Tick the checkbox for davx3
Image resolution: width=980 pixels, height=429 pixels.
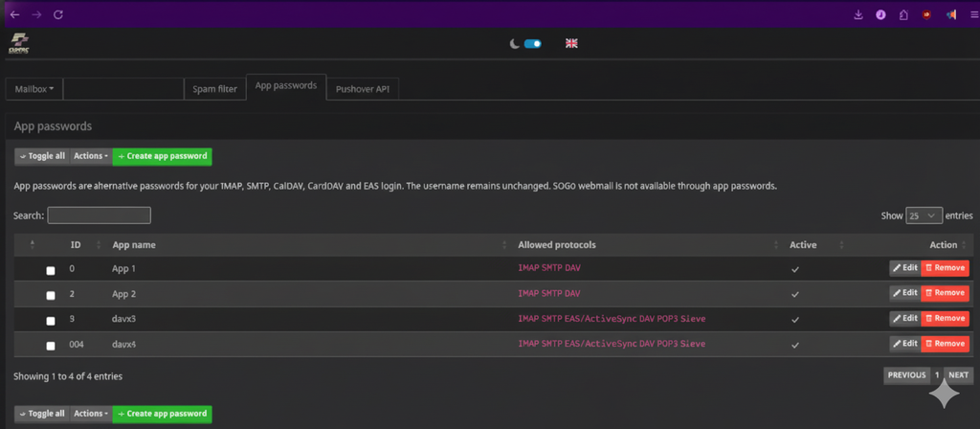(x=51, y=320)
